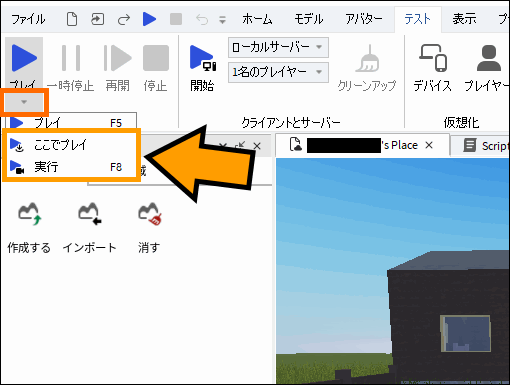Expand the quick access toolbar customize arrow
Image resolution: width=510 pixels, height=385 pixels.
click(x=222, y=20)
